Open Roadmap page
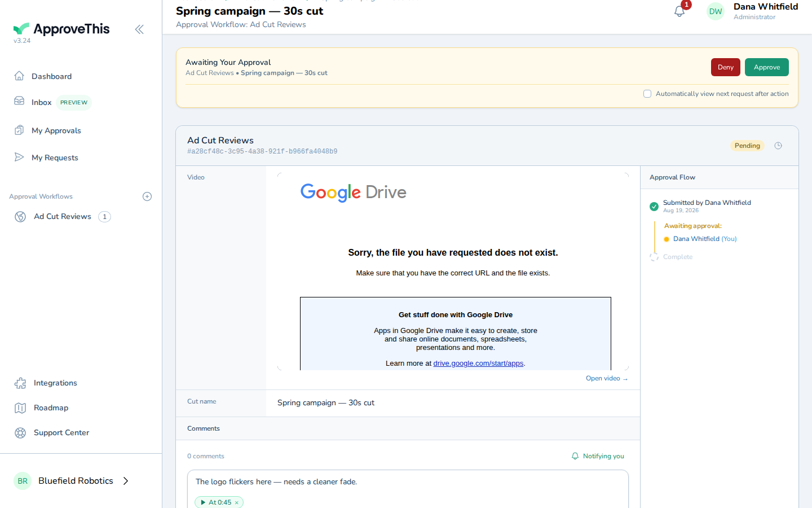 [x=51, y=408]
